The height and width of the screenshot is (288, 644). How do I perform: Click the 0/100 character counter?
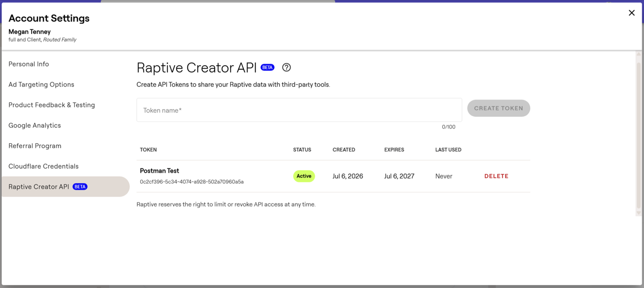pyautogui.click(x=448, y=127)
